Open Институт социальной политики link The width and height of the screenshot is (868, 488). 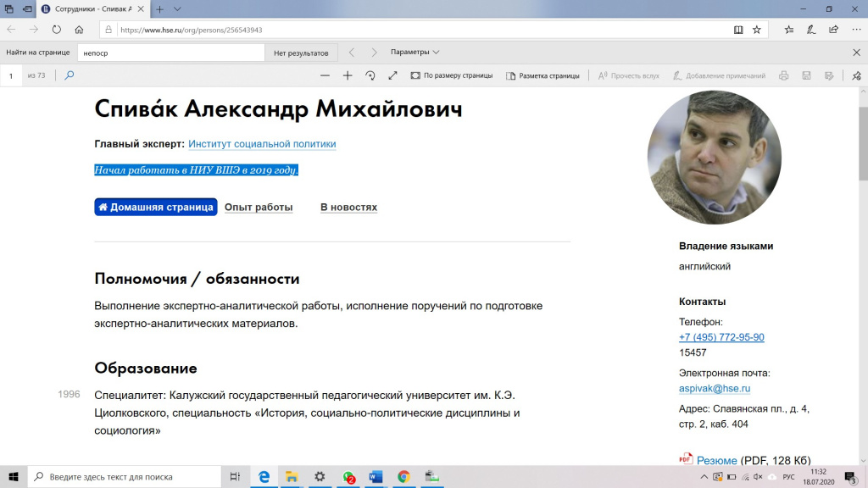[x=262, y=144]
